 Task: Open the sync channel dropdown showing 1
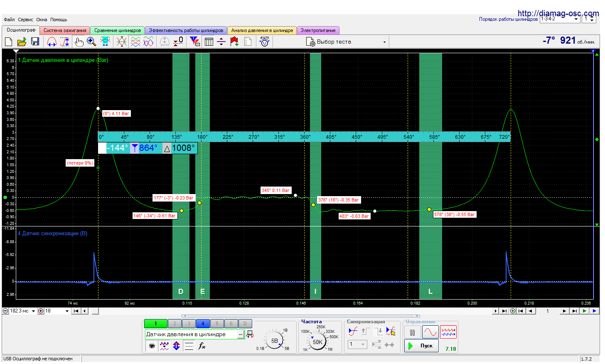click(x=357, y=344)
